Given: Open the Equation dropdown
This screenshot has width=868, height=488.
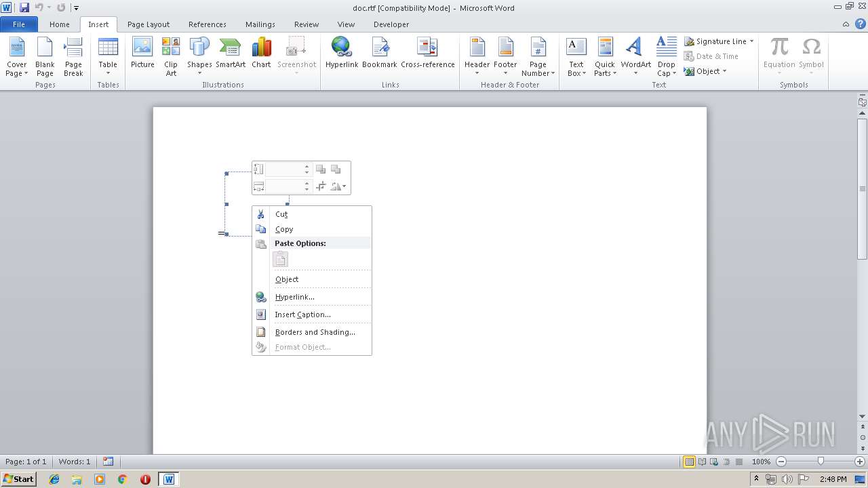Looking at the screenshot, I should click(x=779, y=57).
